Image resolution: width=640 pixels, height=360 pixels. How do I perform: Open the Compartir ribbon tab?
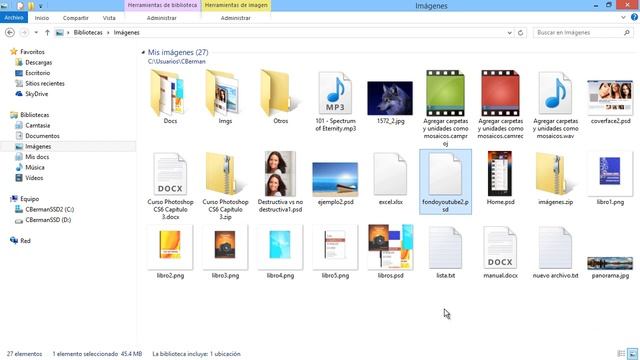(76, 18)
